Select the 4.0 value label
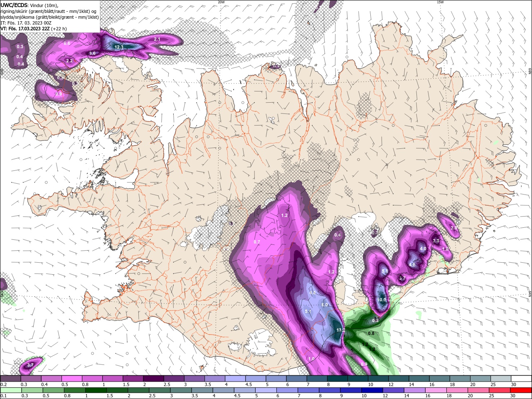Viewport: 532px width, 399px height. (x=423, y=249)
